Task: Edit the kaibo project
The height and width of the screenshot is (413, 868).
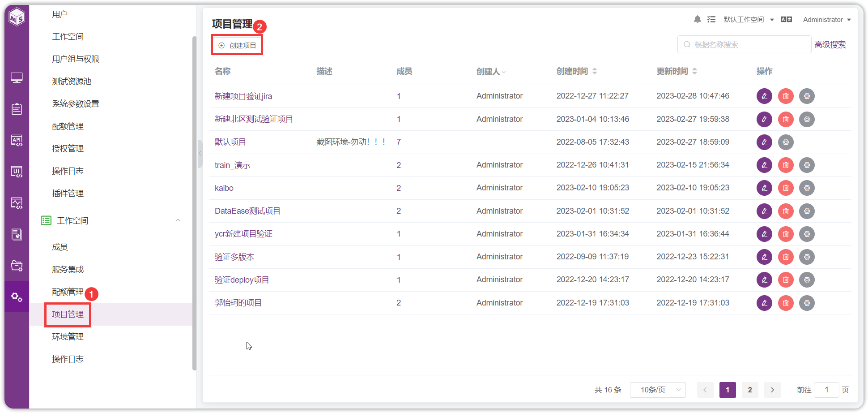Action: point(764,188)
